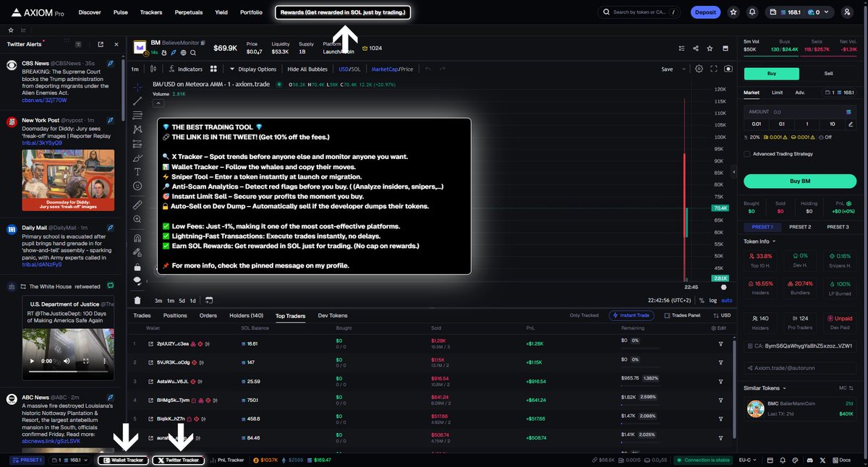Open Twitter Alerts in a new window
This screenshot has height=467, width=868.
pos(101,44)
